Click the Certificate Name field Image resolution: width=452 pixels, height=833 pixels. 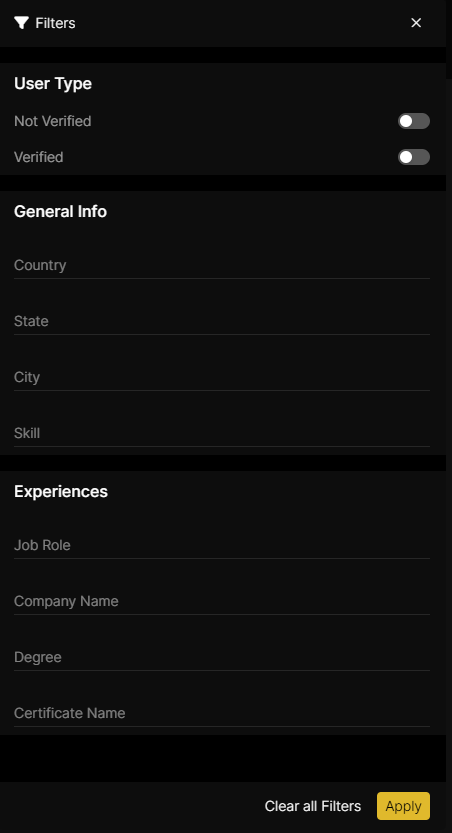[222, 713]
